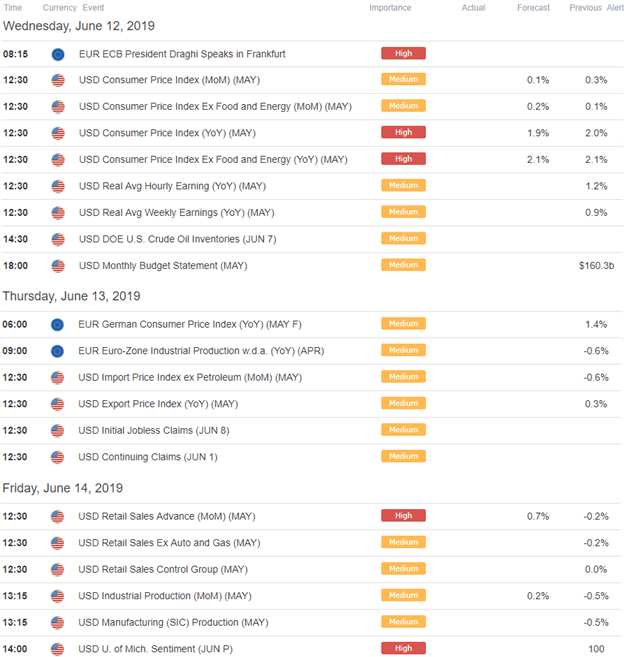The height and width of the screenshot is (657, 624).
Task: Click the EU flag icon beside ECB Draghi speech
Action: (x=58, y=54)
